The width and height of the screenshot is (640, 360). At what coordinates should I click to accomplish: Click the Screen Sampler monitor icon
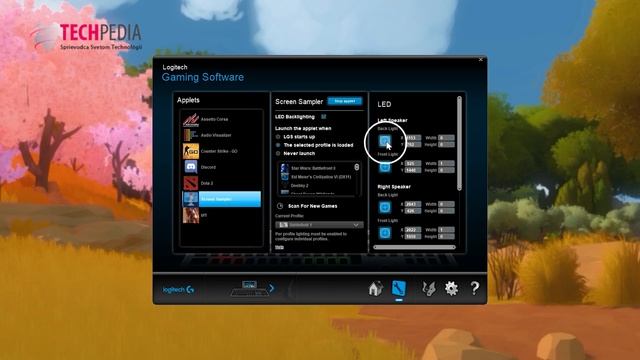tap(191, 199)
